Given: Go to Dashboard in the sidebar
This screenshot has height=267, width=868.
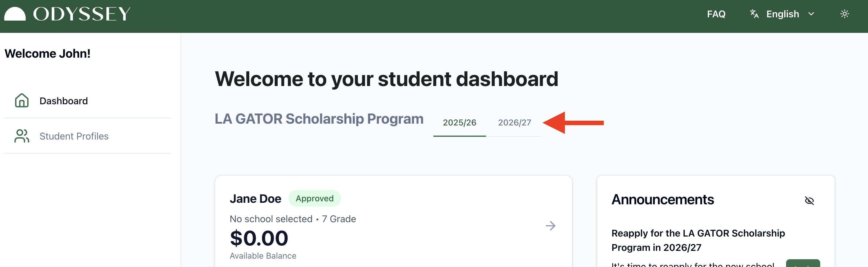Looking at the screenshot, I should tap(64, 101).
